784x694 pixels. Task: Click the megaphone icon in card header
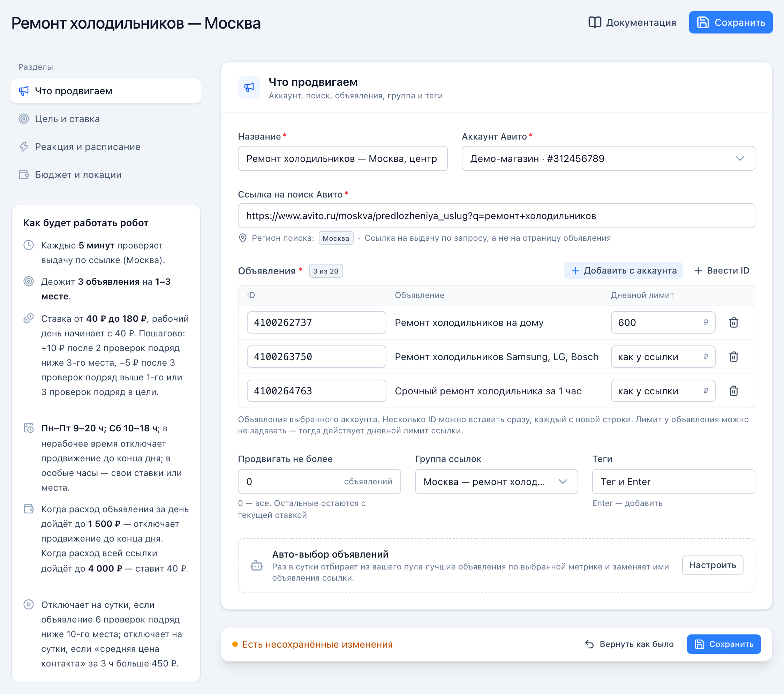coord(249,88)
